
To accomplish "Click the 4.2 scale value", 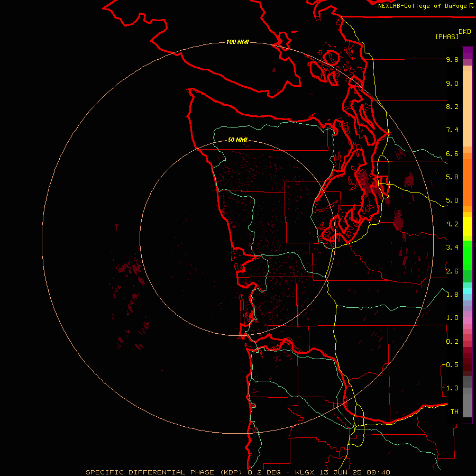I will click(452, 224).
